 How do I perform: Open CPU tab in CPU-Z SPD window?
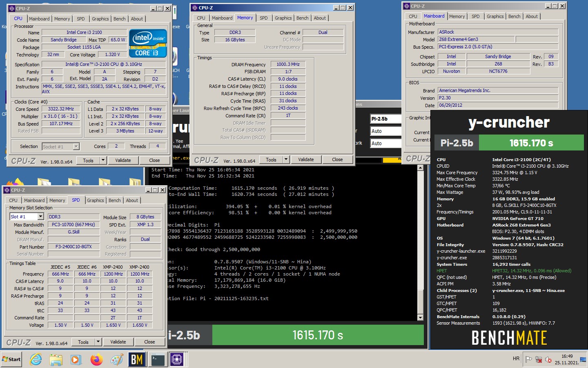pos(13,200)
